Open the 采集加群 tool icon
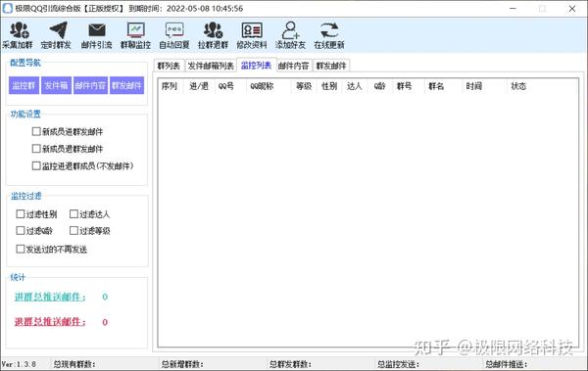 [18, 35]
